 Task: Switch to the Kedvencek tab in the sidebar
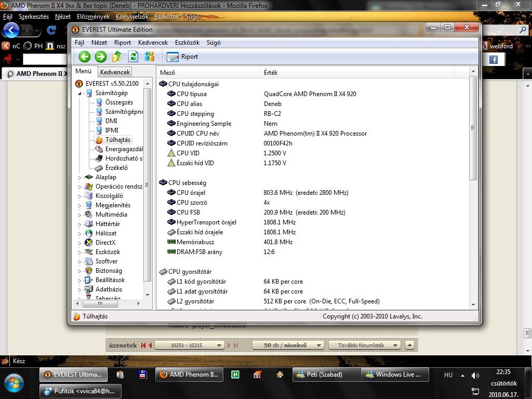point(115,72)
